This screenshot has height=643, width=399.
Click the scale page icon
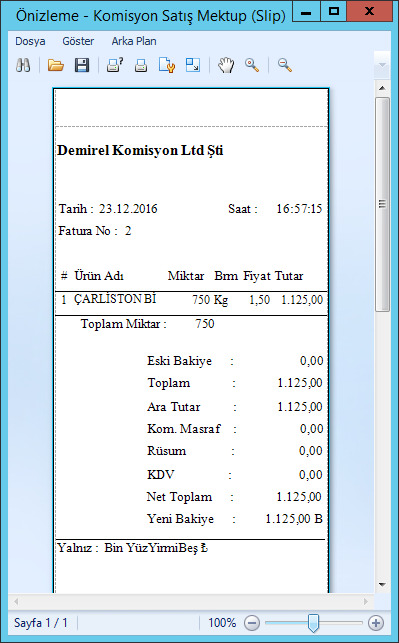tap(192, 65)
